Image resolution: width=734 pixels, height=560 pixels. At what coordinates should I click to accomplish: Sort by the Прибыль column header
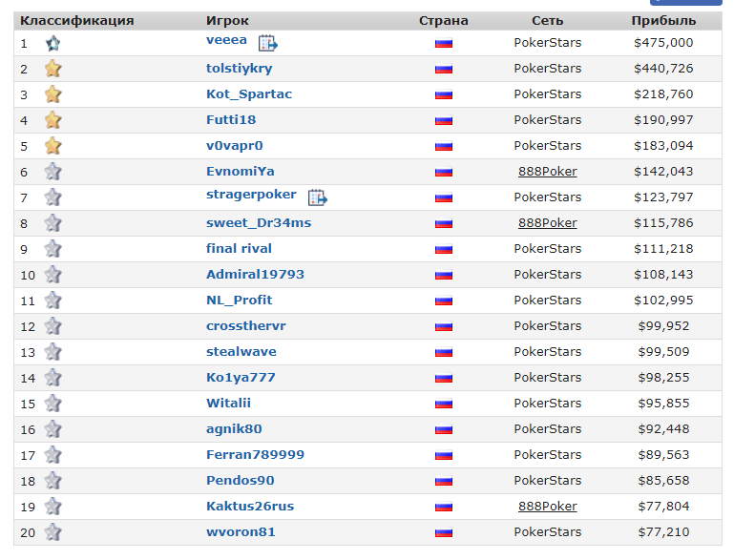point(663,21)
